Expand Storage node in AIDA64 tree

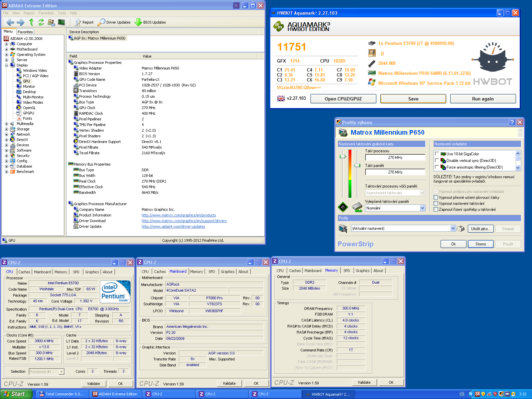pos(6,129)
